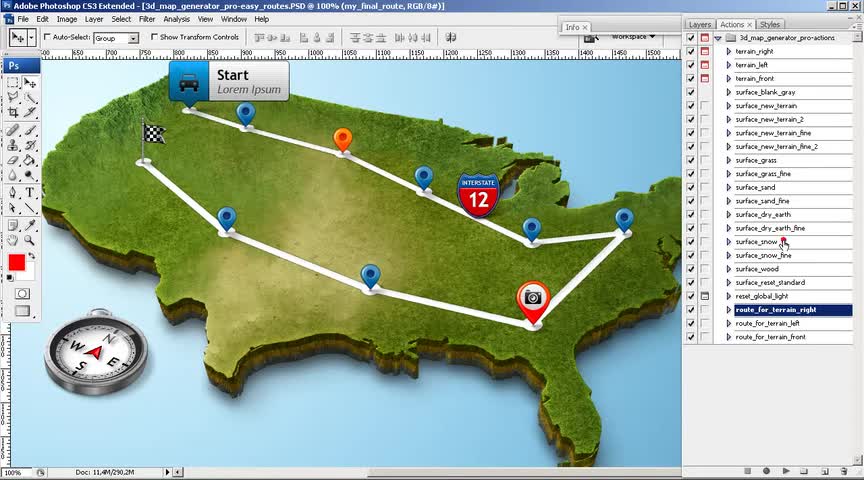Select the Move tool in toolbox
The image size is (864, 480).
click(30, 83)
